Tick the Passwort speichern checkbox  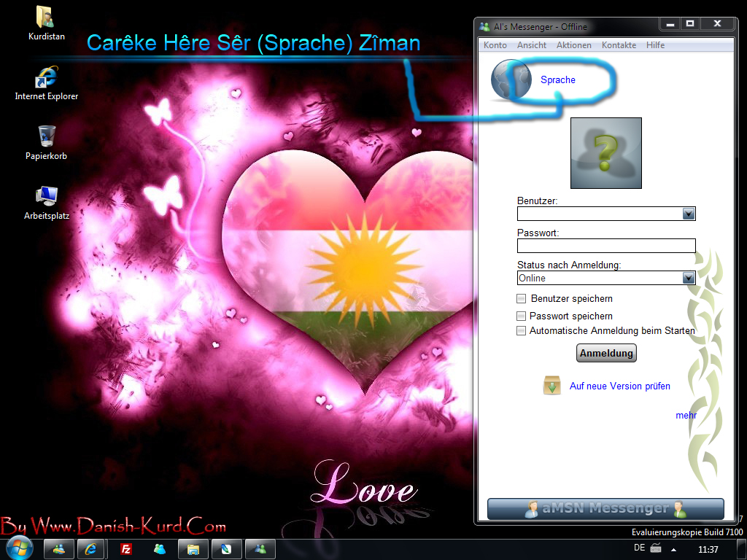coord(522,316)
